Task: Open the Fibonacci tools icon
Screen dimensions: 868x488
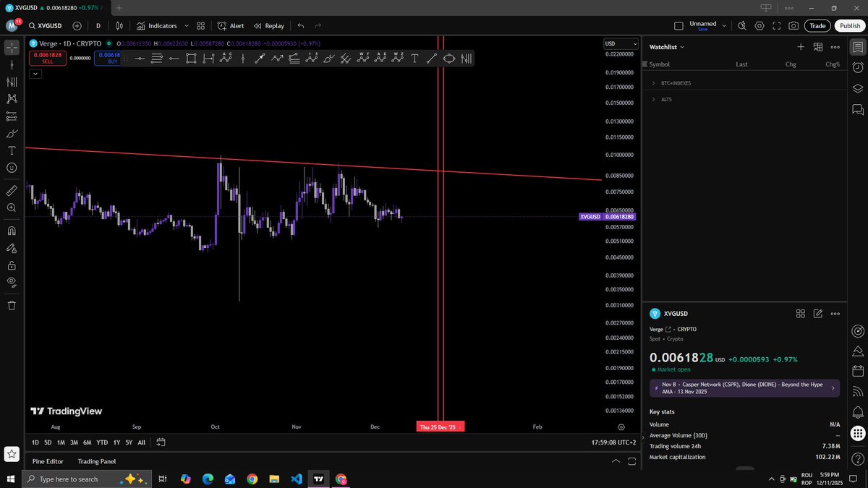Action: [12, 82]
